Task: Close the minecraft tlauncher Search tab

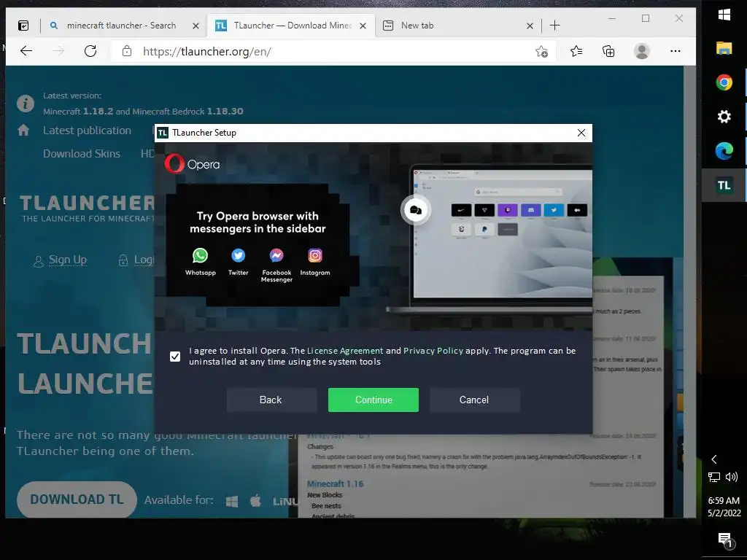Action: (x=196, y=26)
